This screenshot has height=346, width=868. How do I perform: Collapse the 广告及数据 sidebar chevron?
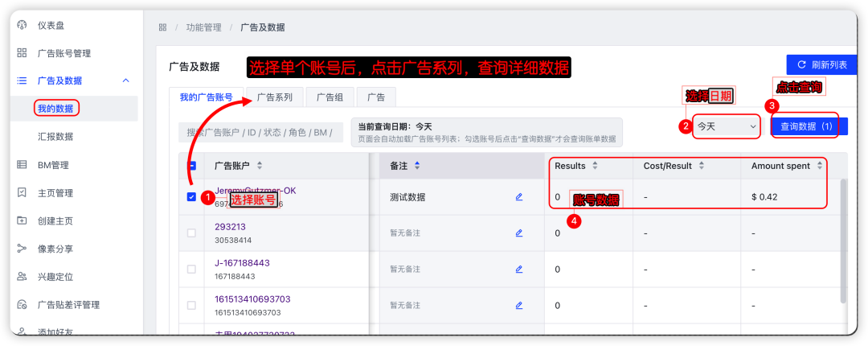point(125,81)
